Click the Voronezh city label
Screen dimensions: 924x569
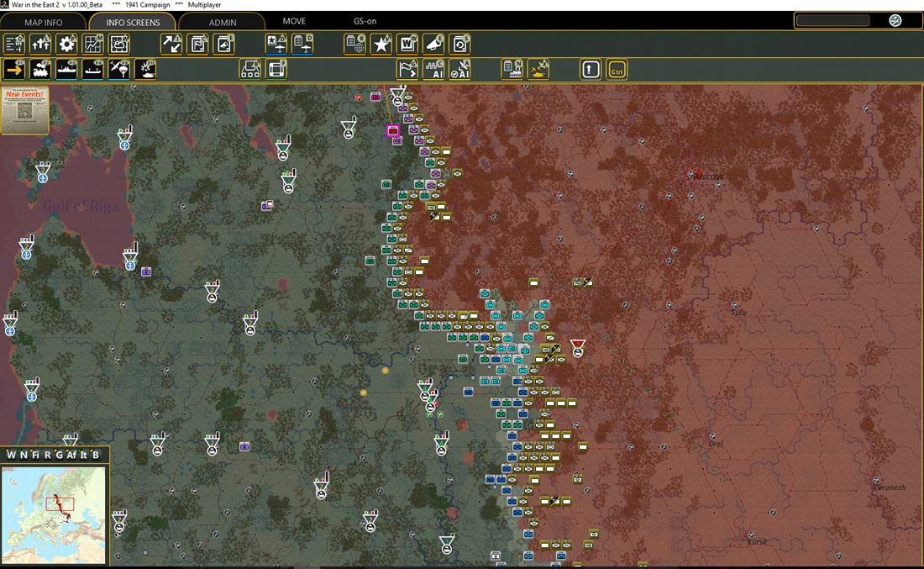(890, 487)
